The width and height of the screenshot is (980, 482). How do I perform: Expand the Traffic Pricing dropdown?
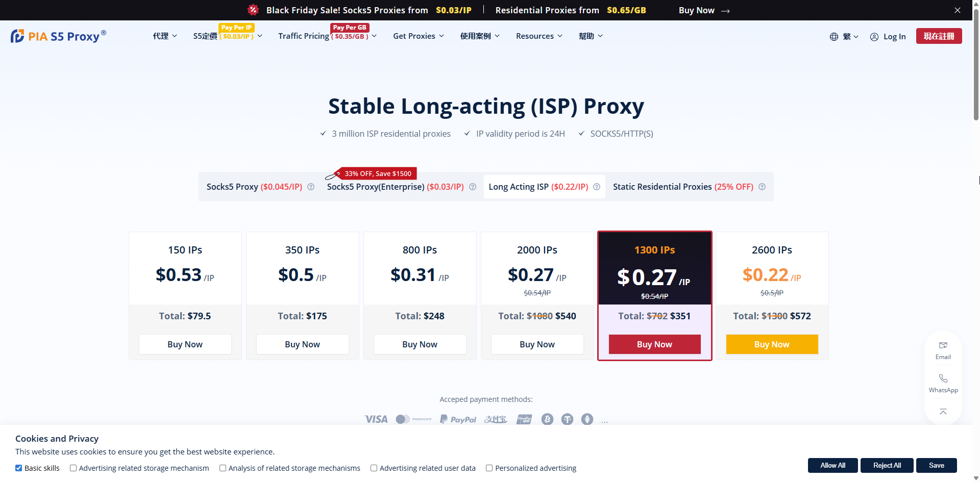tap(326, 36)
